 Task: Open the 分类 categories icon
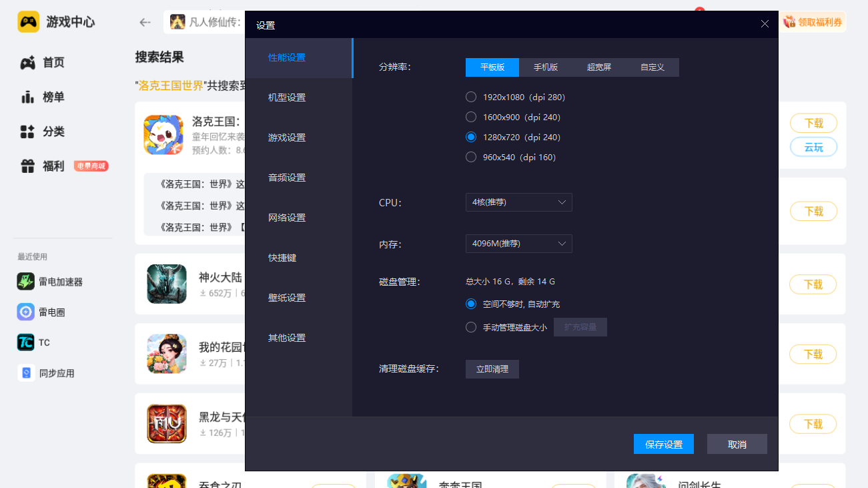(x=27, y=132)
